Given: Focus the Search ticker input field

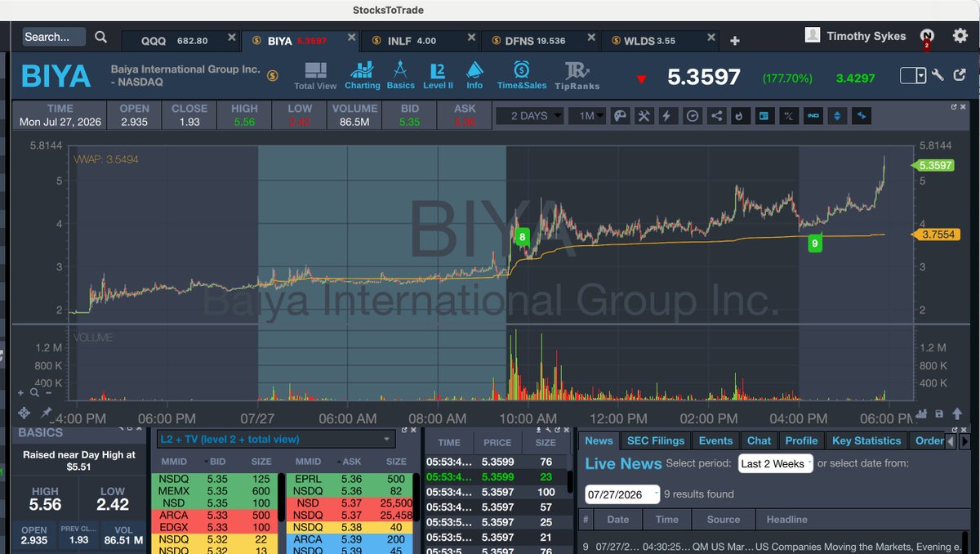Looking at the screenshot, I should (x=54, y=37).
